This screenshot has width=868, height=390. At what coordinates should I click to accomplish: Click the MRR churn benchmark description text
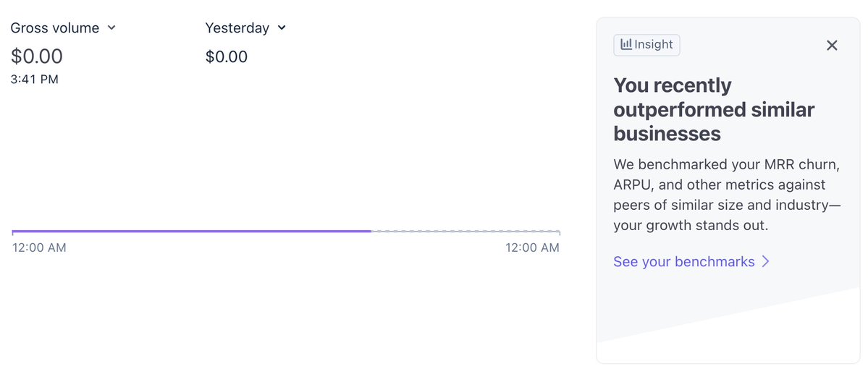pyautogui.click(x=727, y=195)
